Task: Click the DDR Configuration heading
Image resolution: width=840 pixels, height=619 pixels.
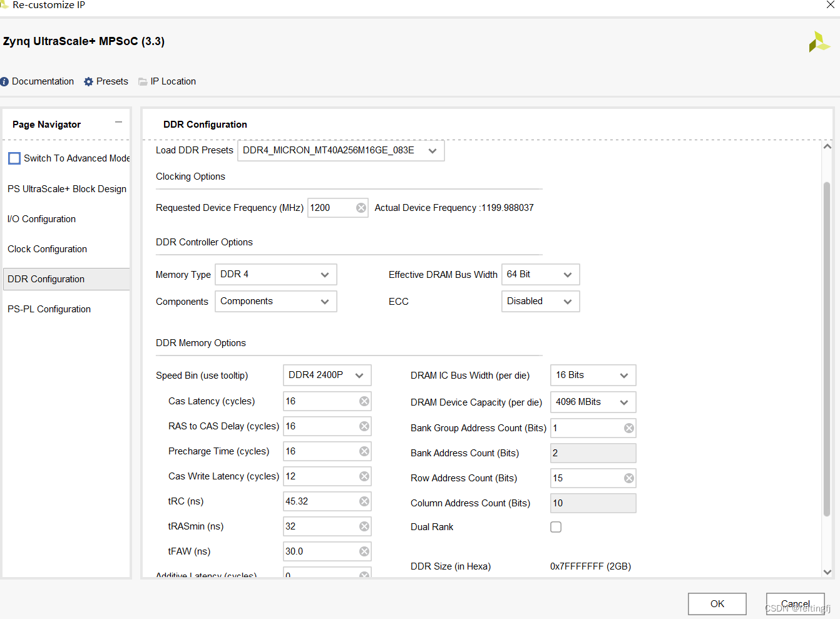Action: (205, 125)
